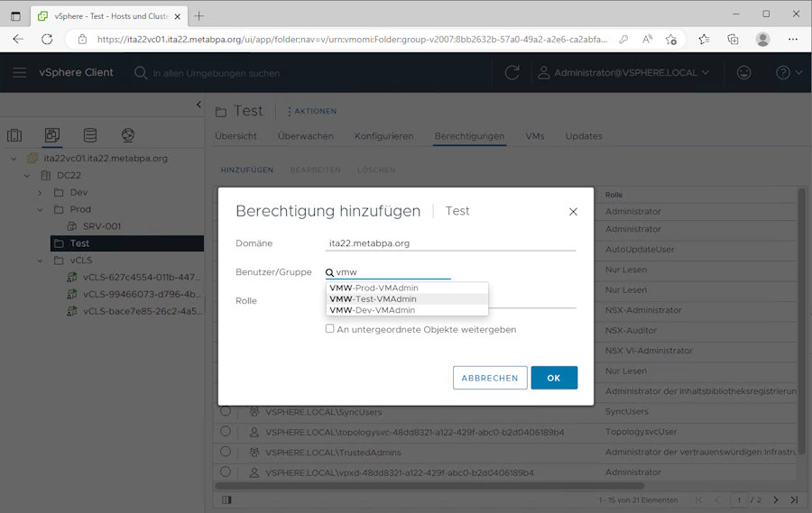This screenshot has width=812, height=513.
Task: Open a new browser tab
Action: 198,16
